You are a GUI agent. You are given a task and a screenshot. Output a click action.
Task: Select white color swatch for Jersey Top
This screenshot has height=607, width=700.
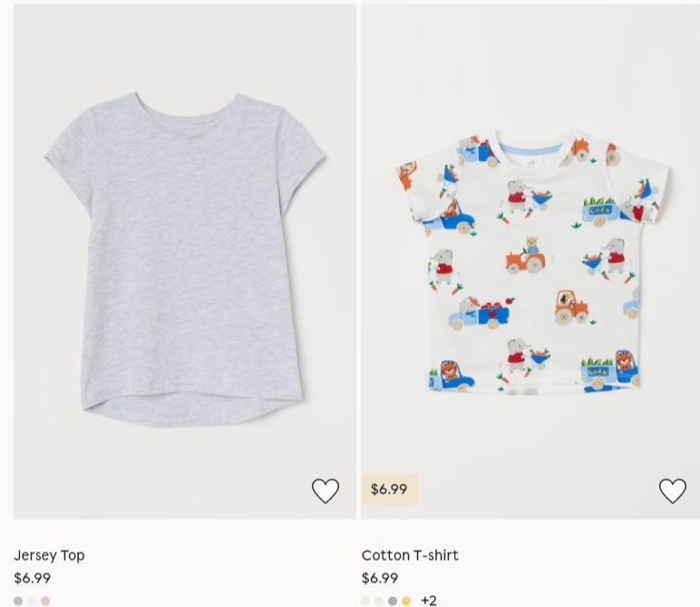(x=32, y=602)
